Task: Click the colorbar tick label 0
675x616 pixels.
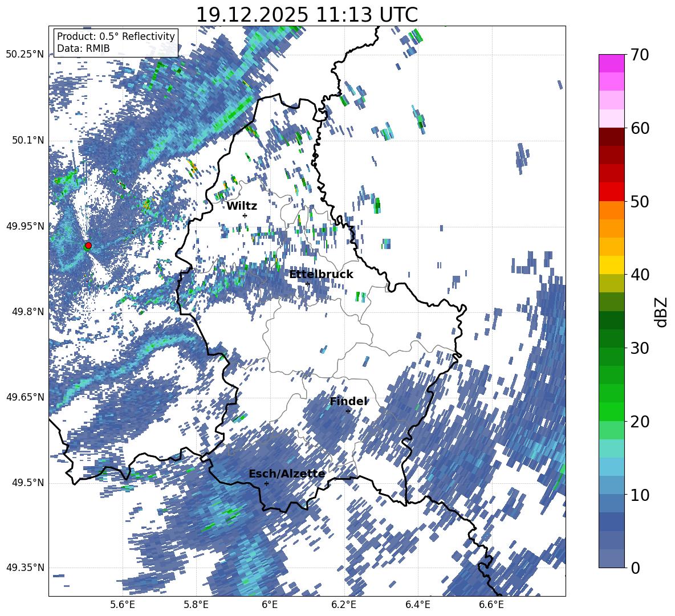Action: 635,568
